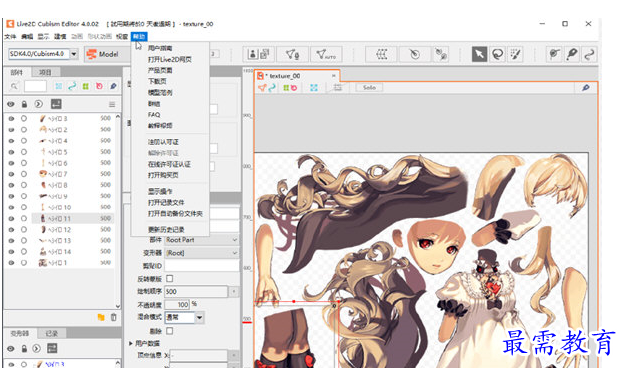
Task: Select the brush selection tool
Action: 515,54
